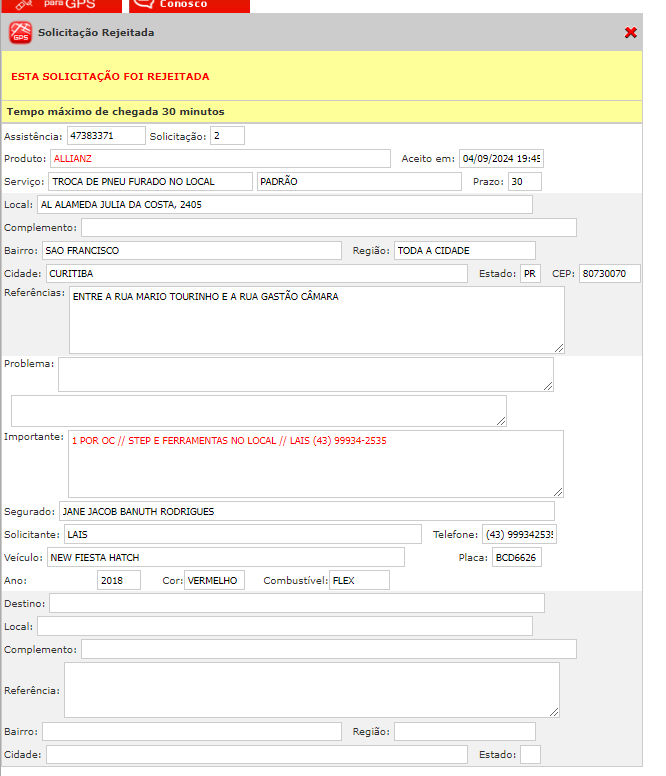Click the 'Aceito em' date field
666x776 pixels.
click(501, 159)
